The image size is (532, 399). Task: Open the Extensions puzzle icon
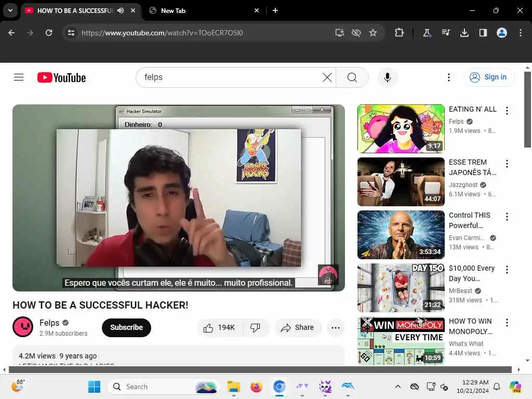(x=400, y=33)
